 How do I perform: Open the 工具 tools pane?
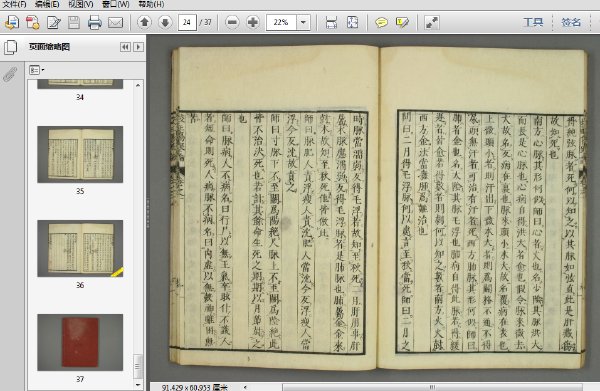click(533, 22)
